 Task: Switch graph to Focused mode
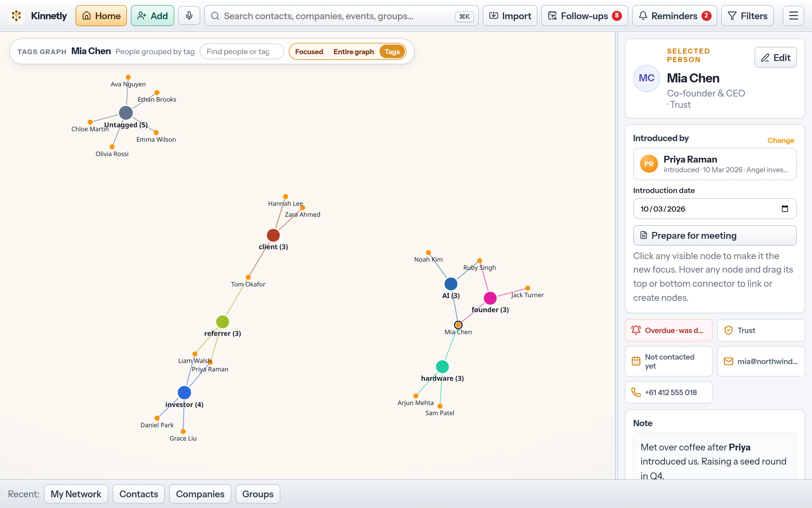309,51
